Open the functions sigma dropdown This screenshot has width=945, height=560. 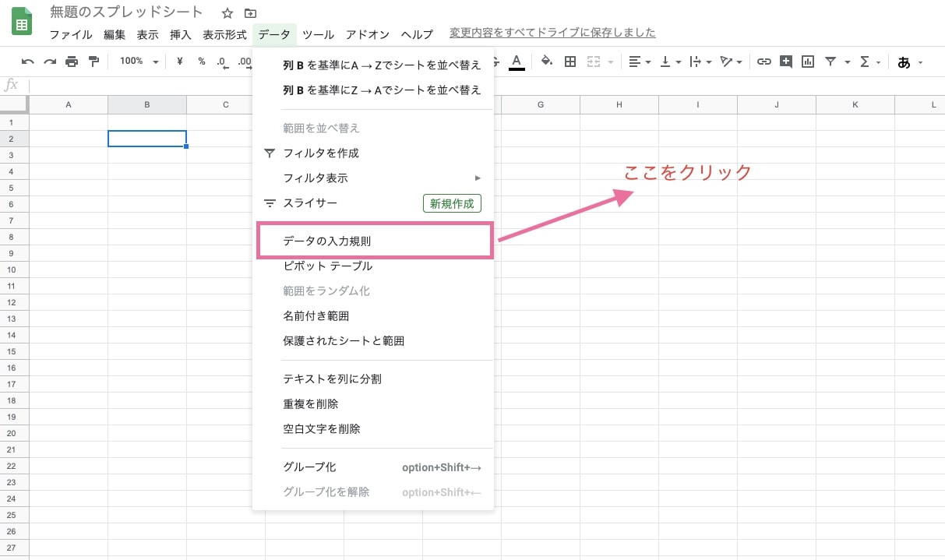(869, 62)
